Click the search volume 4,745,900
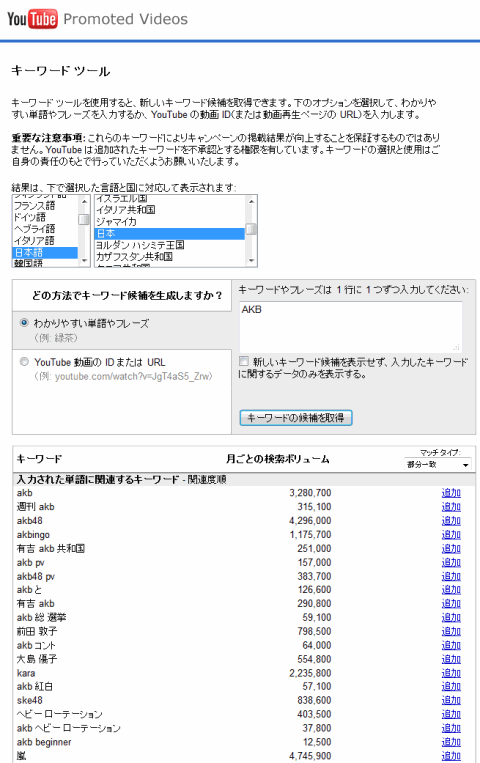This screenshot has height=763, width=480. 310,756
